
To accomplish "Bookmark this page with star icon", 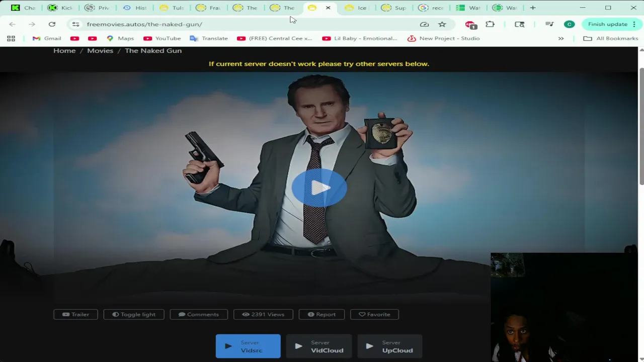I will point(442,24).
